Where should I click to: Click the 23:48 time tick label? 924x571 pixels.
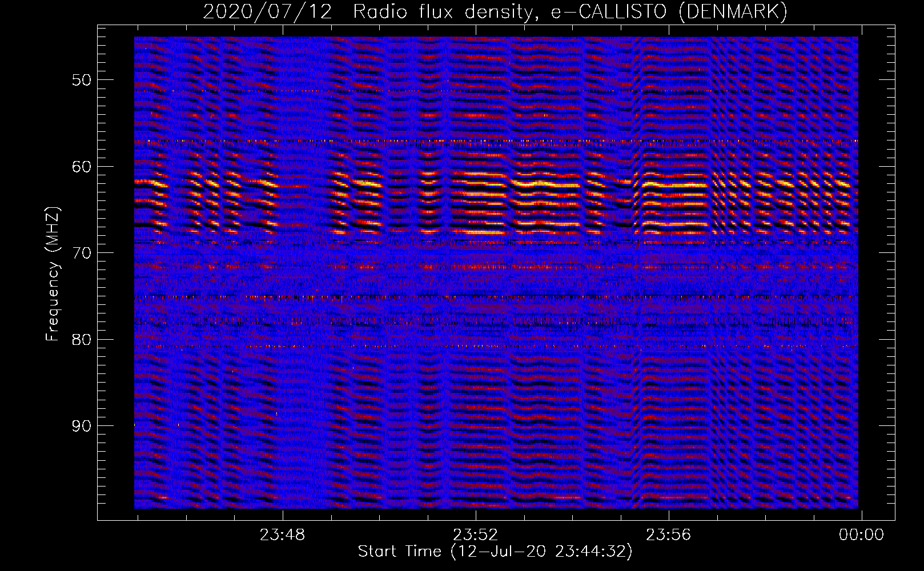pos(282,535)
